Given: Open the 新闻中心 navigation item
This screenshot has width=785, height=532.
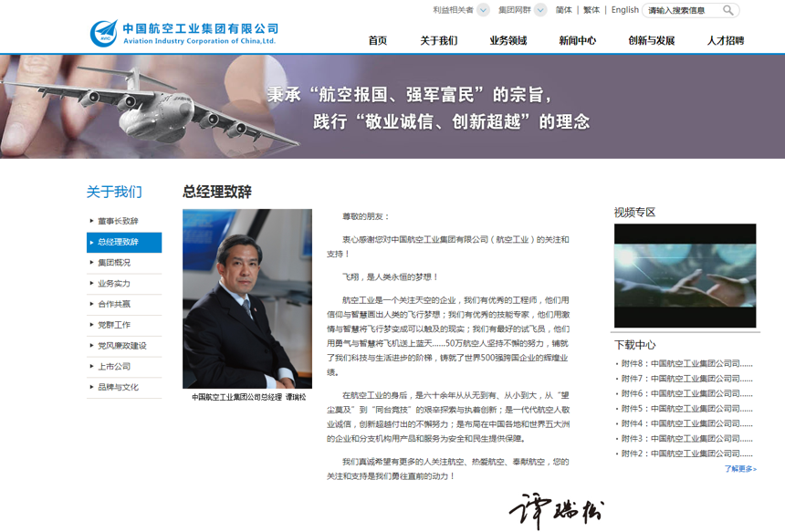Looking at the screenshot, I should (x=577, y=40).
